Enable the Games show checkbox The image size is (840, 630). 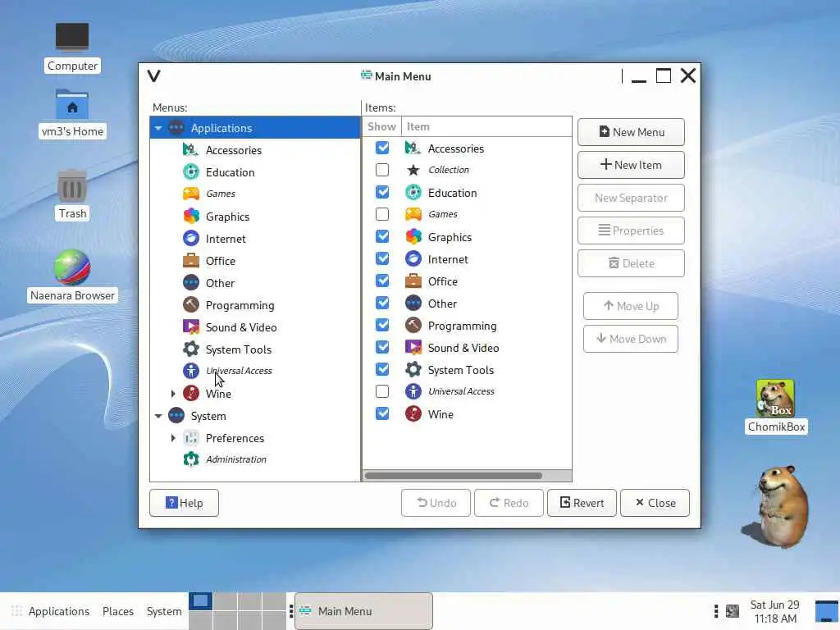pyautogui.click(x=382, y=214)
